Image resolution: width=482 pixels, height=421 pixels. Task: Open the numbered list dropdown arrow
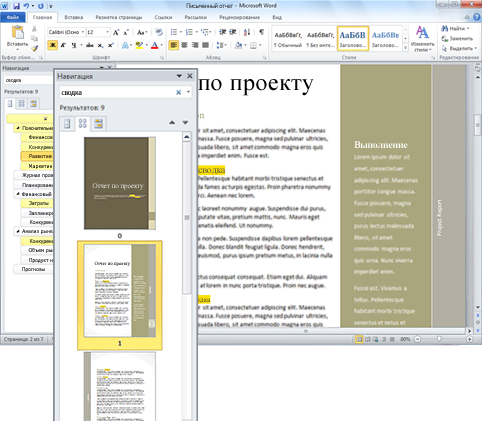[x=196, y=32]
